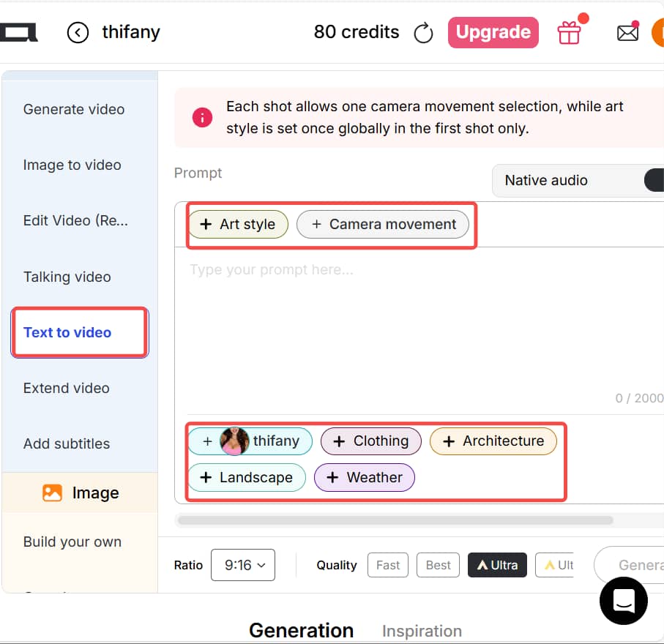Switch to the Inspiration tab

pyautogui.click(x=422, y=630)
